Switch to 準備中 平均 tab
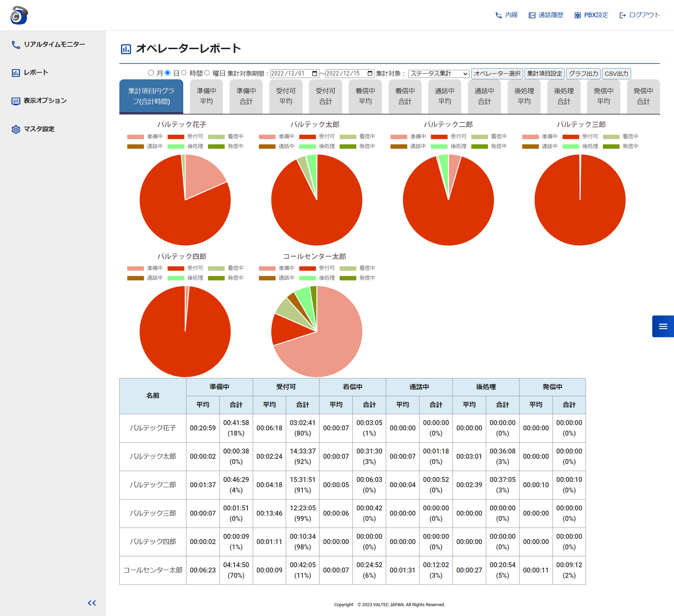 [x=206, y=96]
